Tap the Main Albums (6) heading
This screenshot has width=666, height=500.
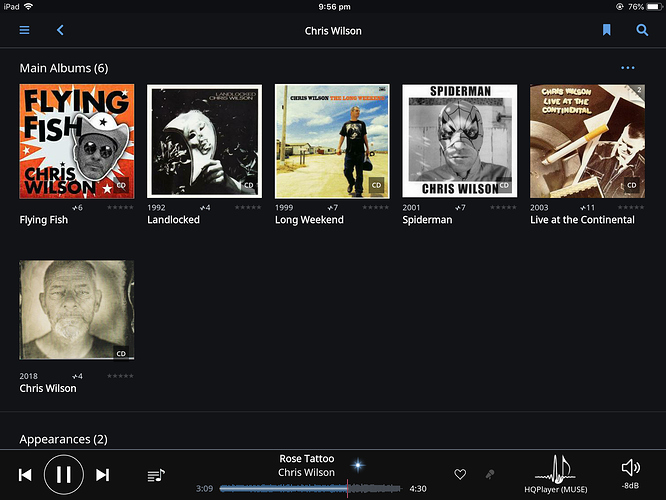(64, 68)
